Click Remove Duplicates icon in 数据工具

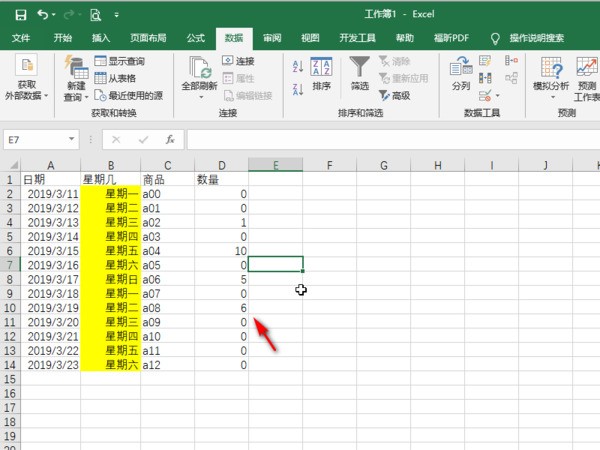[485, 78]
